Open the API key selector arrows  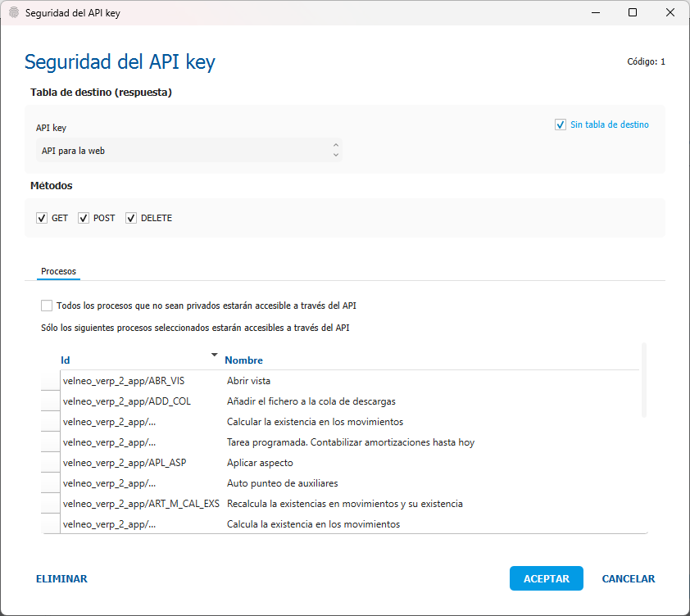coord(335,151)
